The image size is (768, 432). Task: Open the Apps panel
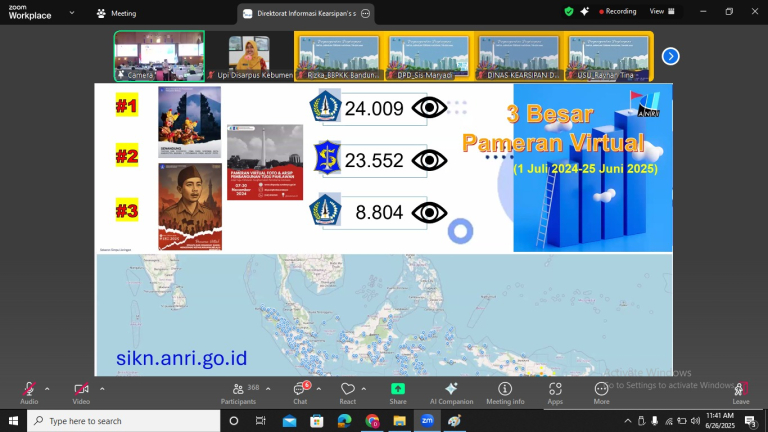pyautogui.click(x=555, y=393)
